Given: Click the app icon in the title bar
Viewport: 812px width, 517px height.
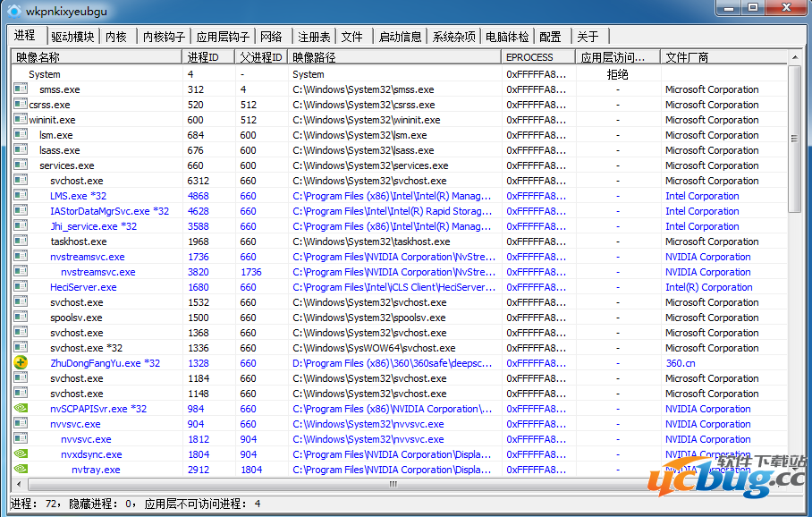Looking at the screenshot, I should pos(14,11).
